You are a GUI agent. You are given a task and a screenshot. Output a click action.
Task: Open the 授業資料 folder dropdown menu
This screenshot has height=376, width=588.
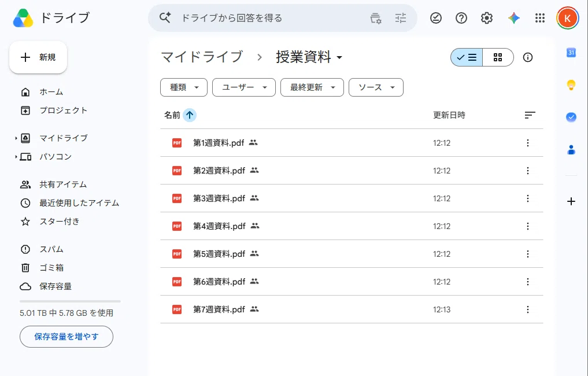(309, 57)
